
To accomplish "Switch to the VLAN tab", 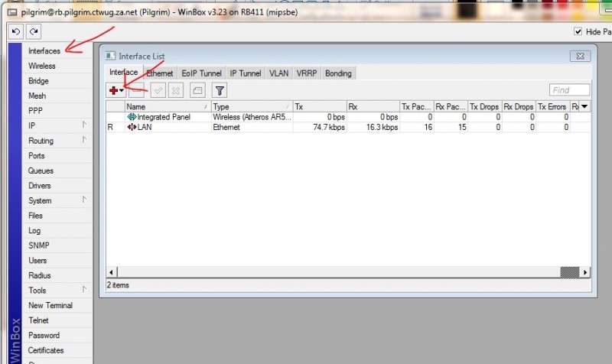I will pos(278,73).
